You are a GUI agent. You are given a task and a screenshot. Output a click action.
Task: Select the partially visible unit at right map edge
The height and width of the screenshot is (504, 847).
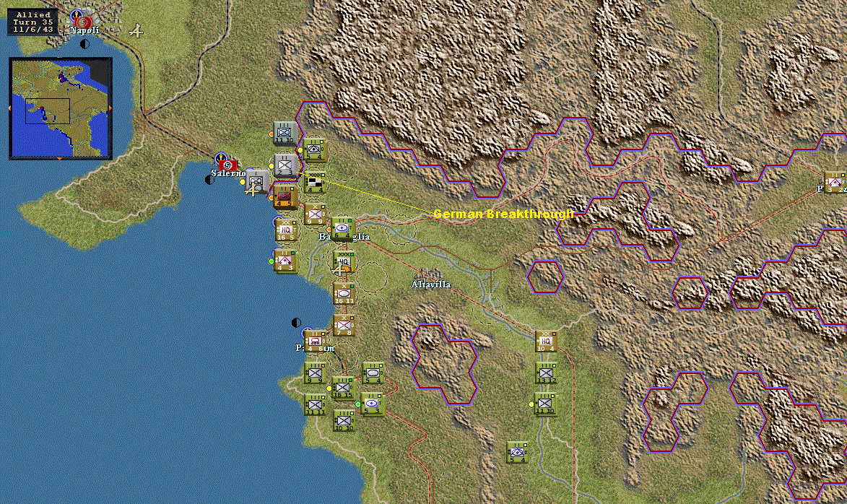[x=835, y=183]
